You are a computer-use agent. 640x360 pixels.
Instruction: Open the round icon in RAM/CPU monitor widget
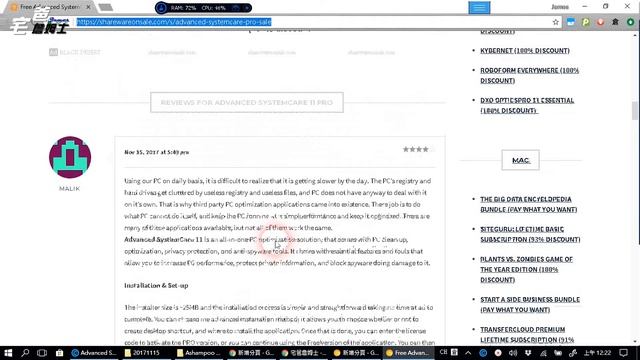pyautogui.click(x=161, y=8)
